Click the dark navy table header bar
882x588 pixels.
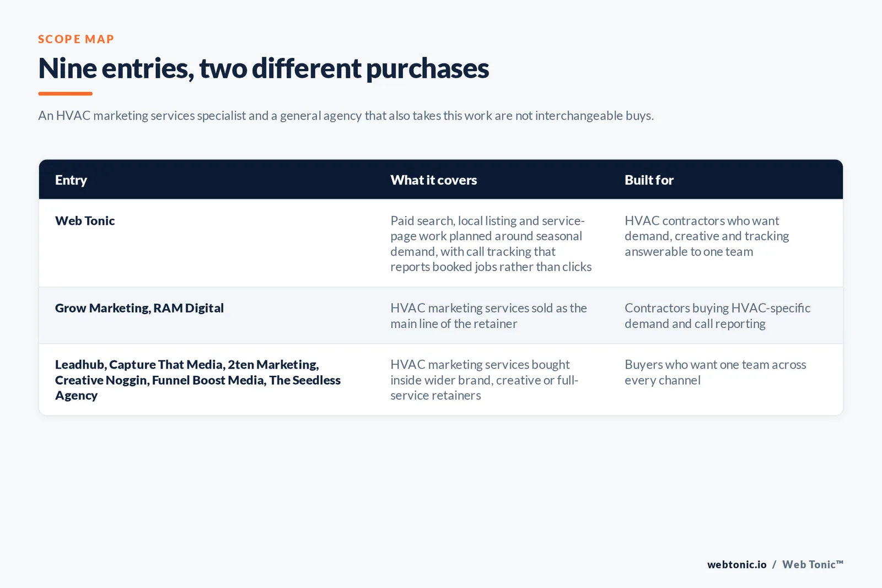(x=441, y=180)
